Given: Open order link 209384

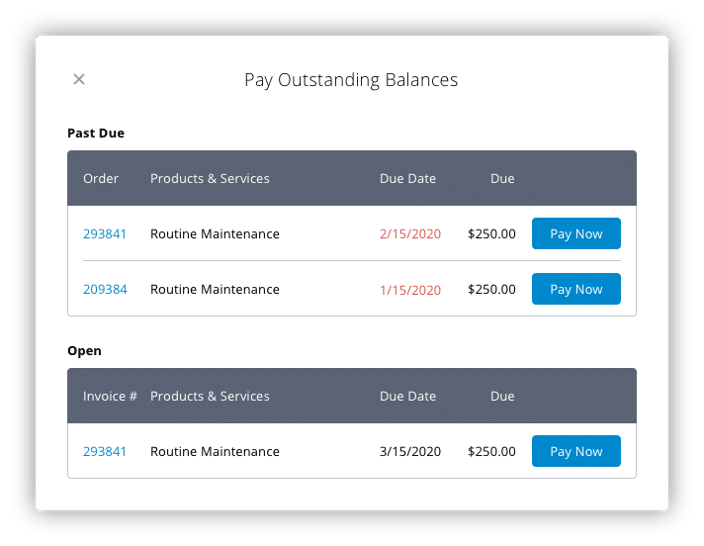Looking at the screenshot, I should click(105, 290).
